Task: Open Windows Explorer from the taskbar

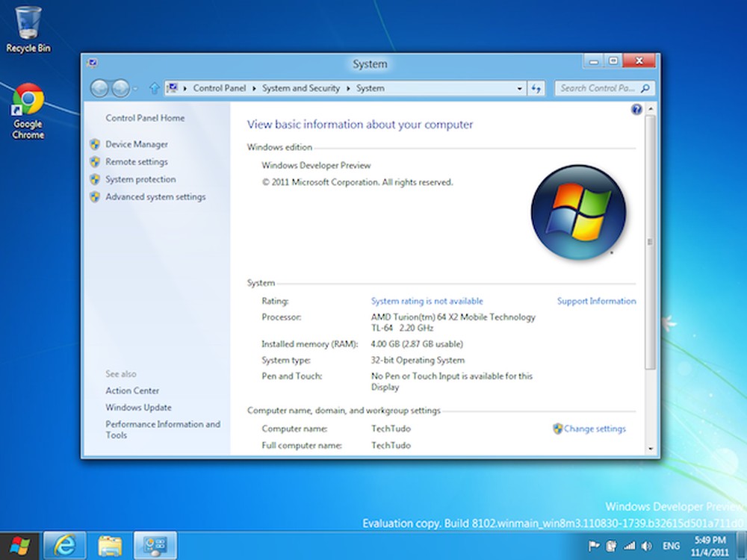Action: [110, 546]
